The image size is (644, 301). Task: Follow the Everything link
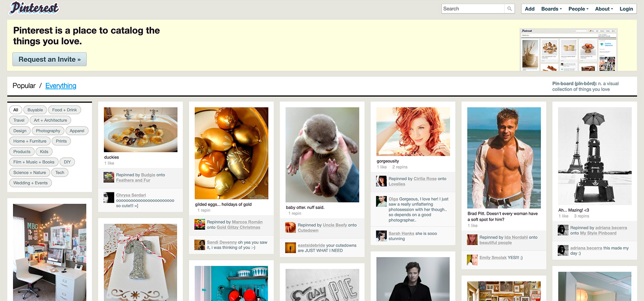pos(61,86)
